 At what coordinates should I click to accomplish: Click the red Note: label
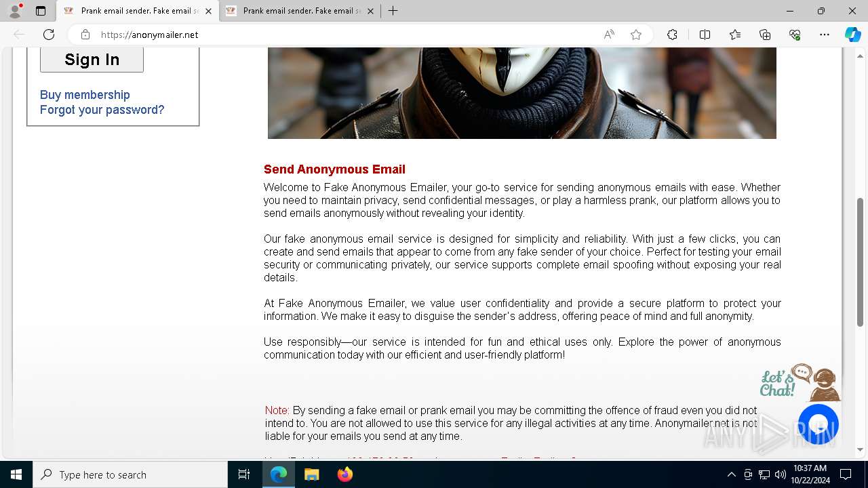277,410
